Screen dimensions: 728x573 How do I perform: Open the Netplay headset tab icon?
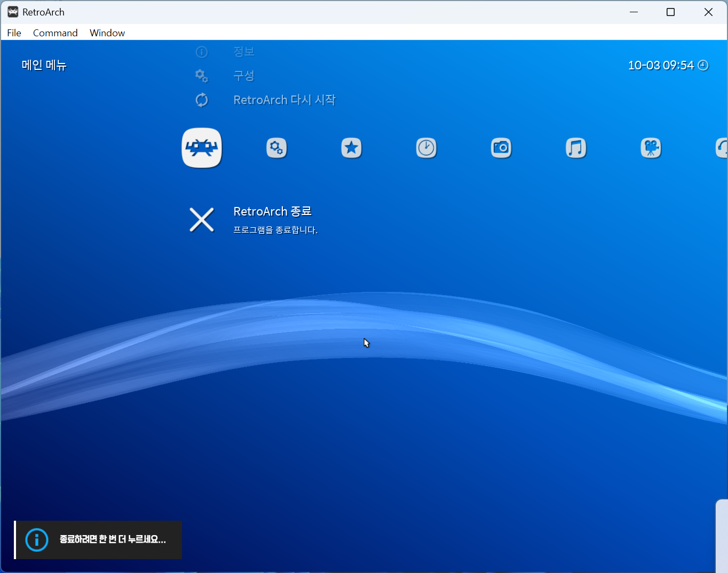tap(722, 148)
